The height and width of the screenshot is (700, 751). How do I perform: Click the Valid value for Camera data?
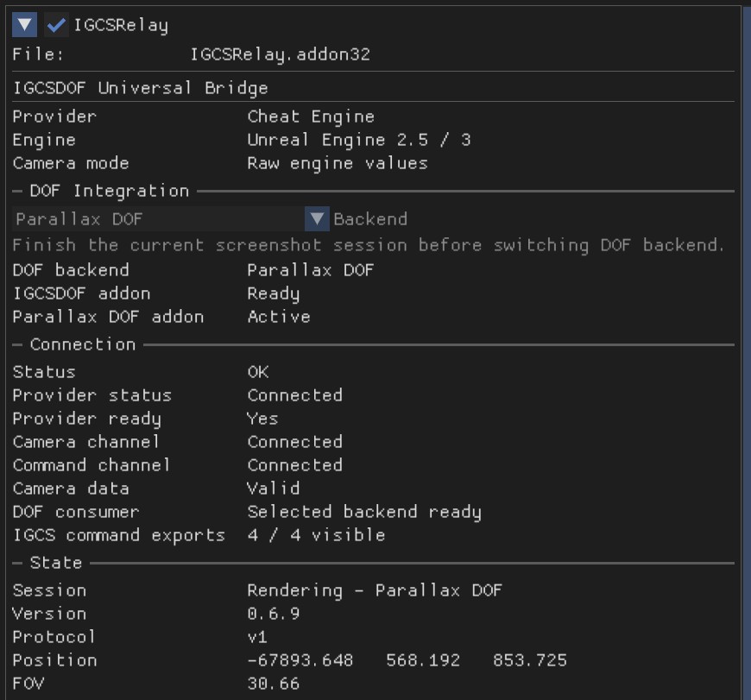274,489
